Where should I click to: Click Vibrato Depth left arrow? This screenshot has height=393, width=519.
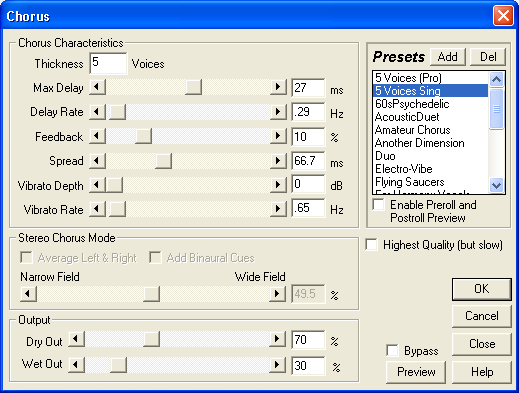(97, 185)
